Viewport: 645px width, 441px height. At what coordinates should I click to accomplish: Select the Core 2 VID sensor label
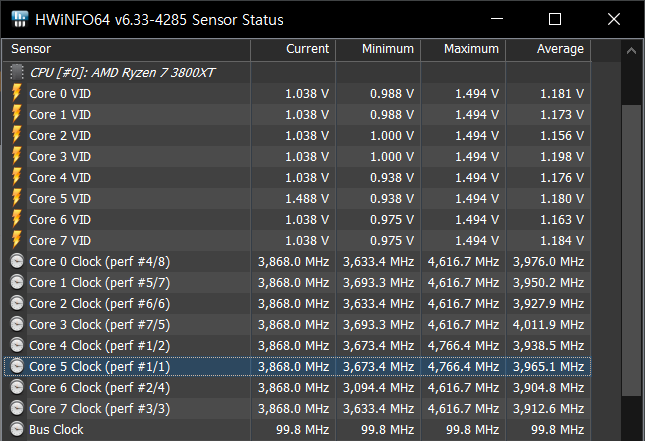(x=60, y=136)
